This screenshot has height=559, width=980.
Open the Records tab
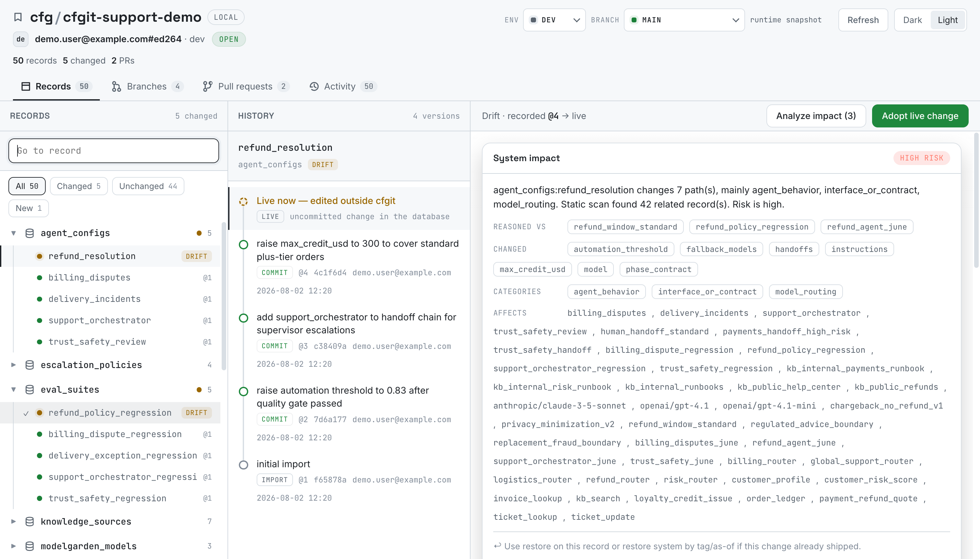pyautogui.click(x=56, y=86)
